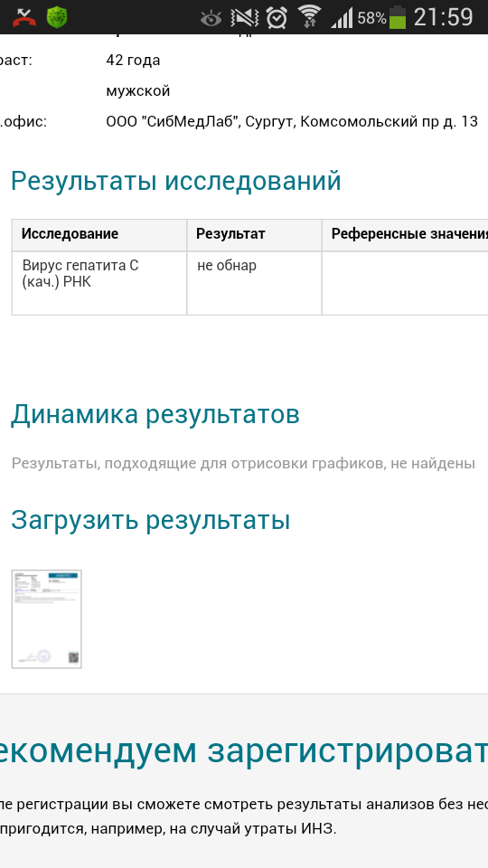The width and height of the screenshot is (488, 868).
Task: Tap the Wi-Fi signal icon
Action: (x=309, y=17)
